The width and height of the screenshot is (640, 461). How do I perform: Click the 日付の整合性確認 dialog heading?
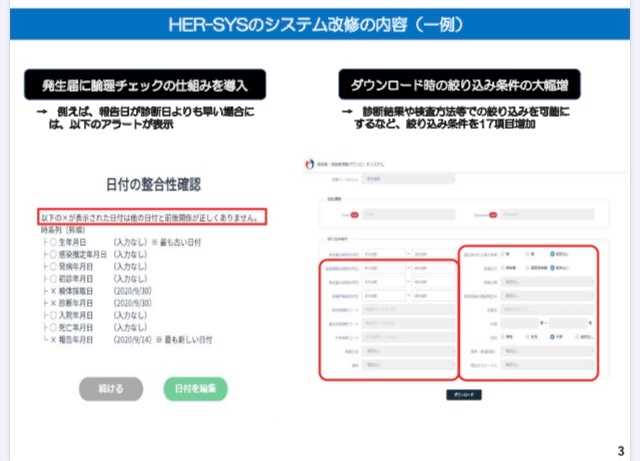(x=153, y=184)
